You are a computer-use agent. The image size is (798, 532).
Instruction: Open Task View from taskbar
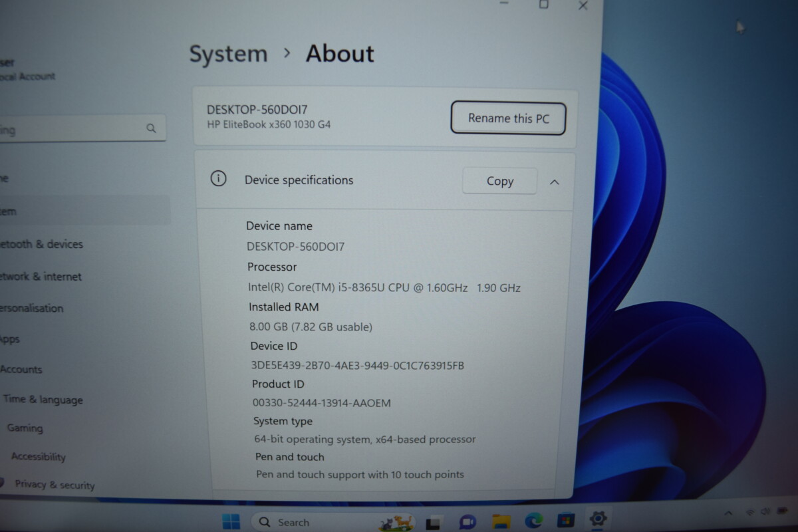pos(434,522)
